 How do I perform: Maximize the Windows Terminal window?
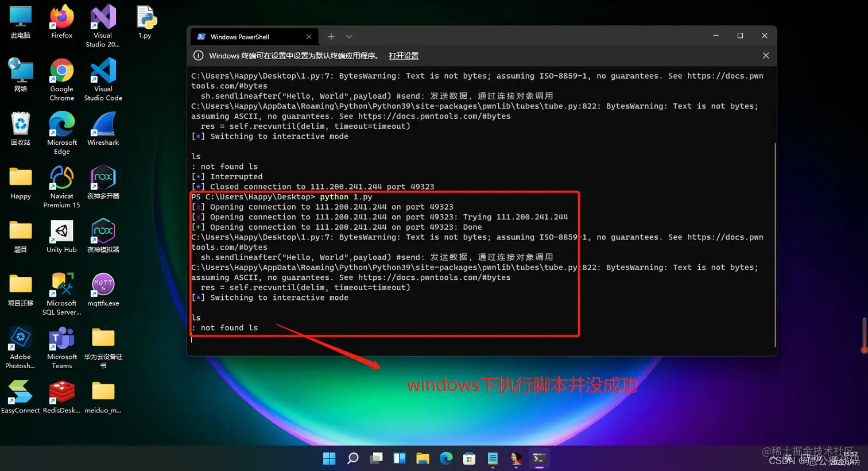pos(741,36)
